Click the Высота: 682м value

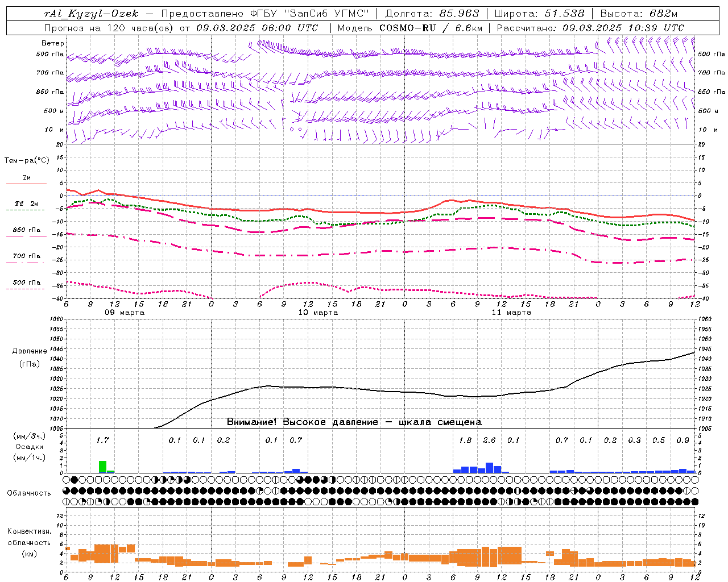639,14
